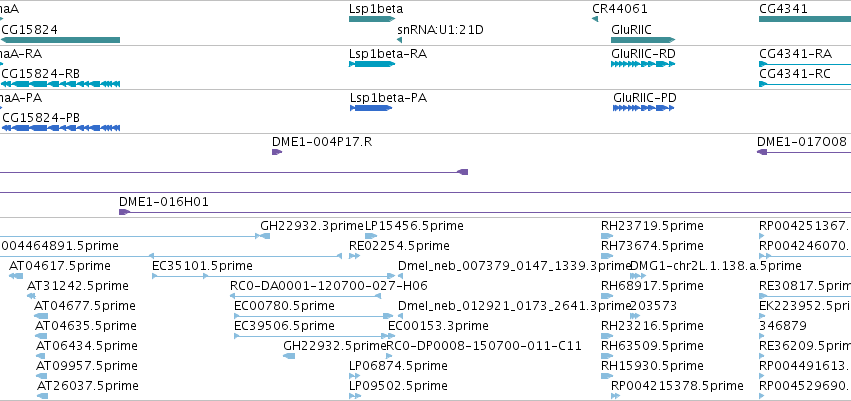The height and width of the screenshot is (401, 851).
Task: Click the CR44061 gene arrow
Action: [595, 19]
